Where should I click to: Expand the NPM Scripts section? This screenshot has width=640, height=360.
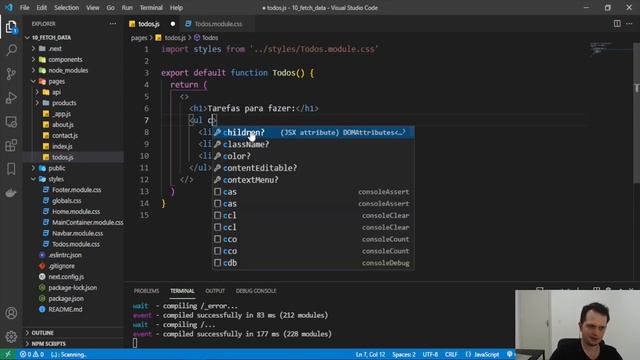click(73, 344)
